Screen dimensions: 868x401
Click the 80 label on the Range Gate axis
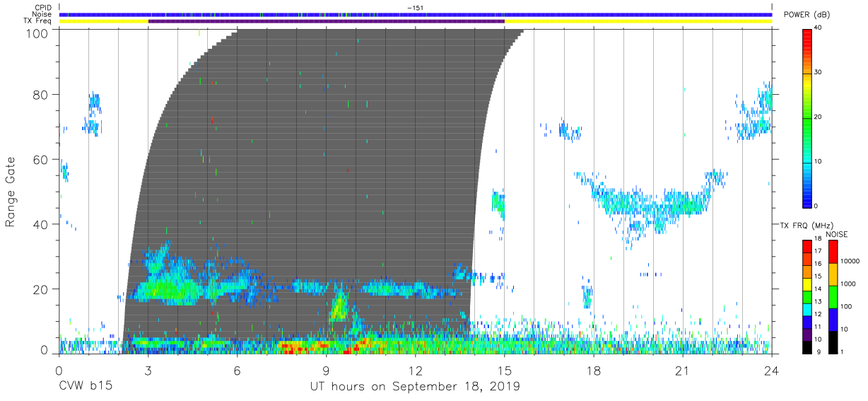coord(42,94)
